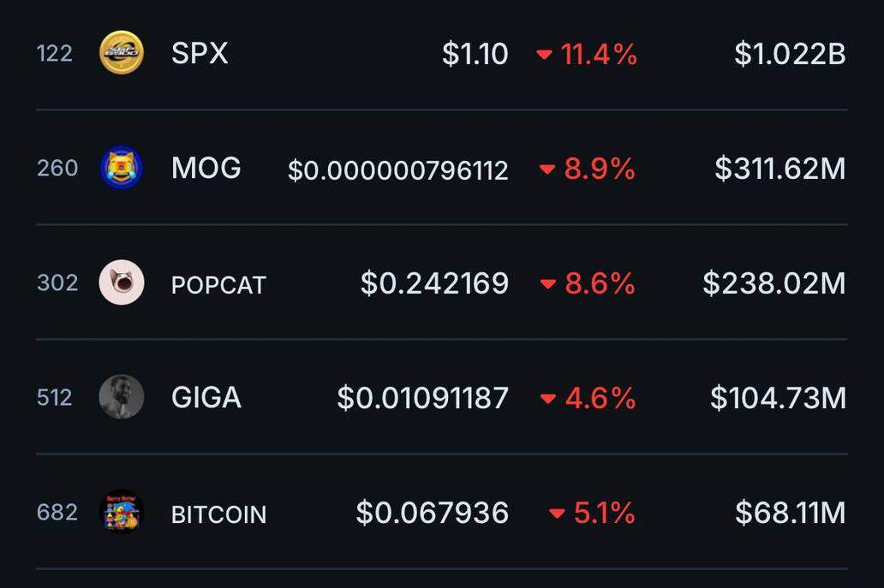Click the MOG price $0.000000796112
The image size is (884, 588).
click(x=398, y=170)
